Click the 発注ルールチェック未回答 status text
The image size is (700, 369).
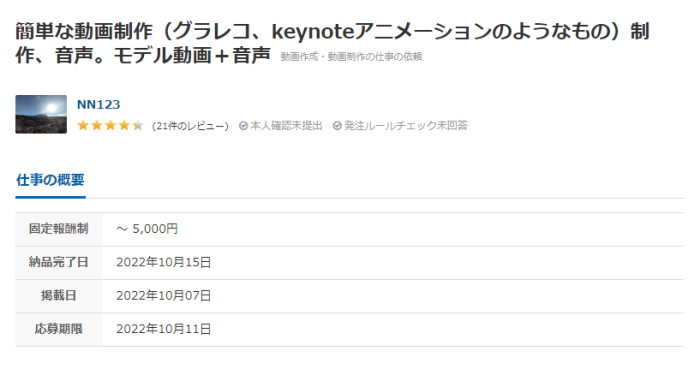click(406, 126)
